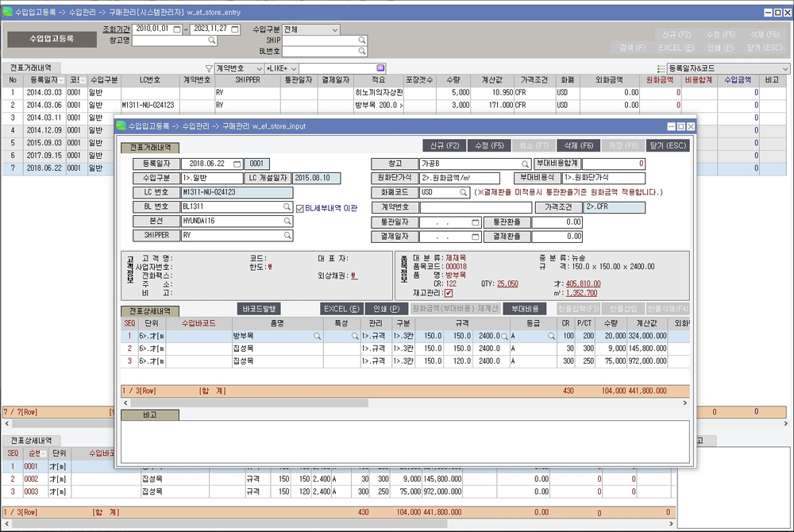
Task: Open 코드 column header filter arrow in main grid
Action: click(x=82, y=80)
